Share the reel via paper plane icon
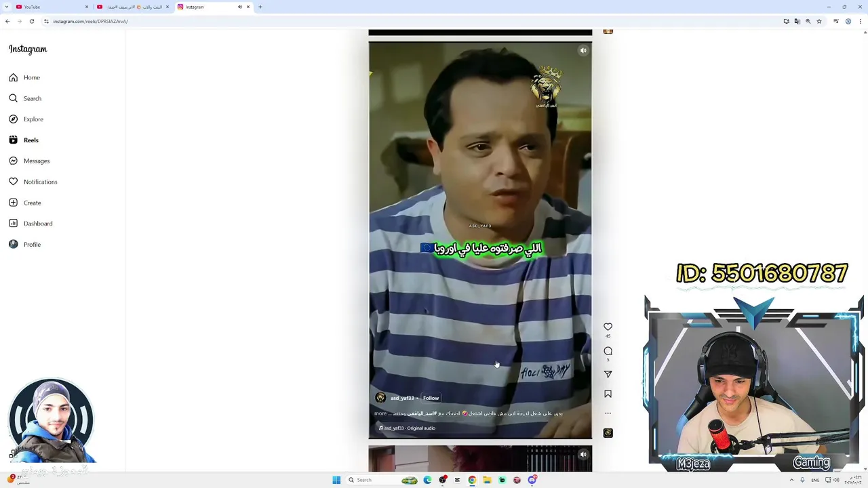Image resolution: width=868 pixels, height=488 pixels. click(608, 374)
